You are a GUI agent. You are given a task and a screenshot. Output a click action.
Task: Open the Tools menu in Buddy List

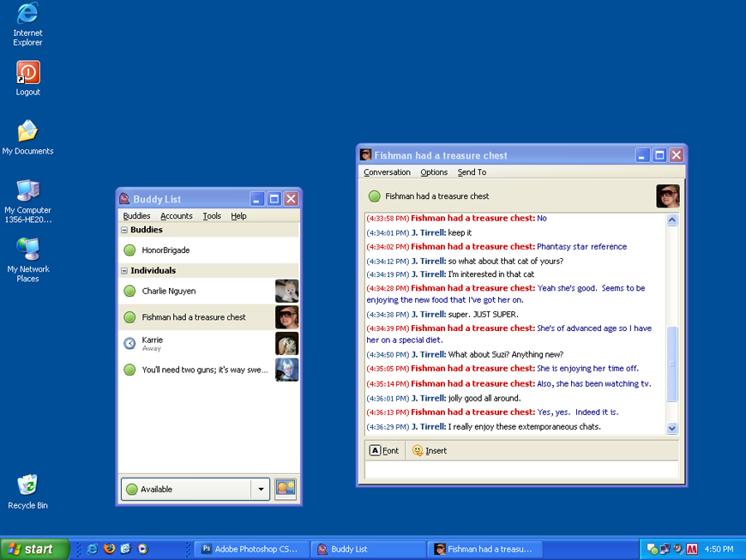212,216
